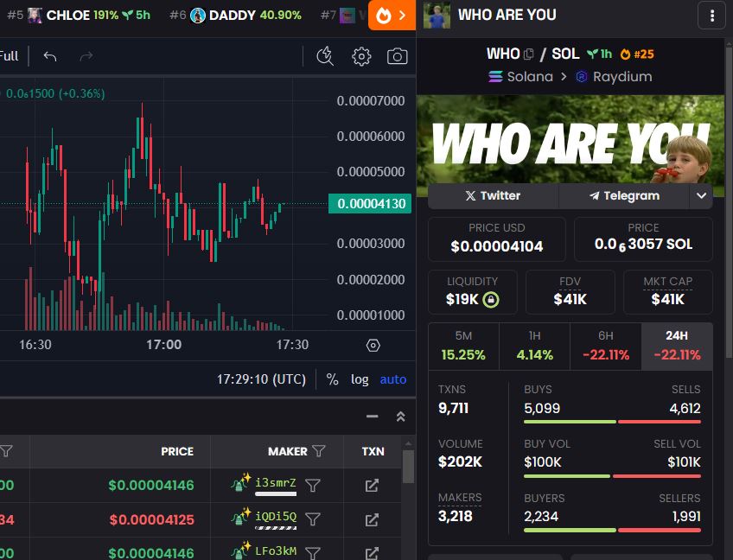Select the 24H timeframe tab

coord(677,347)
